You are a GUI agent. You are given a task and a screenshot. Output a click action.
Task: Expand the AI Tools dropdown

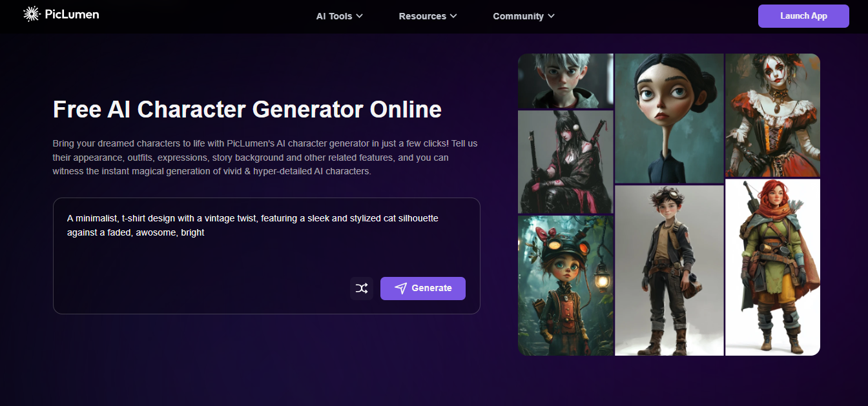point(360,16)
